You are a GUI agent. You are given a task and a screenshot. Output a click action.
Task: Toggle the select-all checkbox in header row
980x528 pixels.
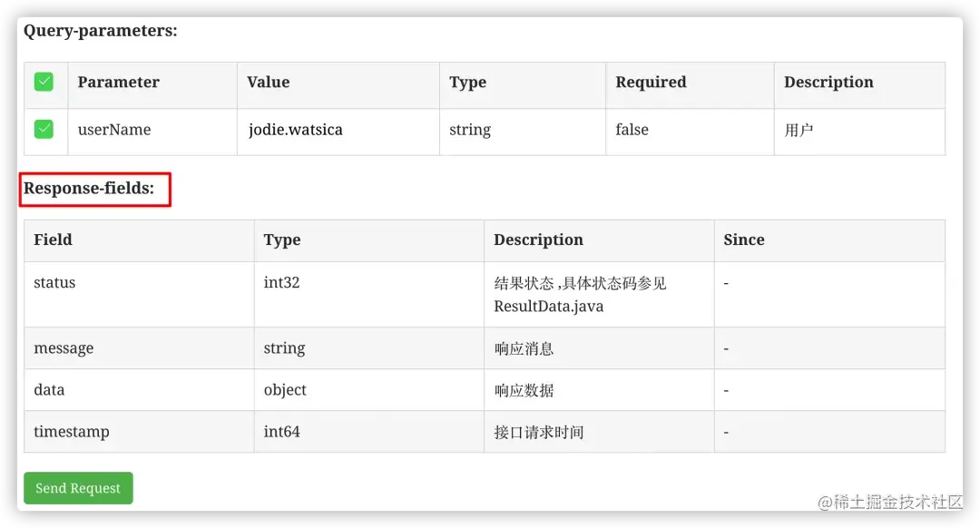(44, 82)
